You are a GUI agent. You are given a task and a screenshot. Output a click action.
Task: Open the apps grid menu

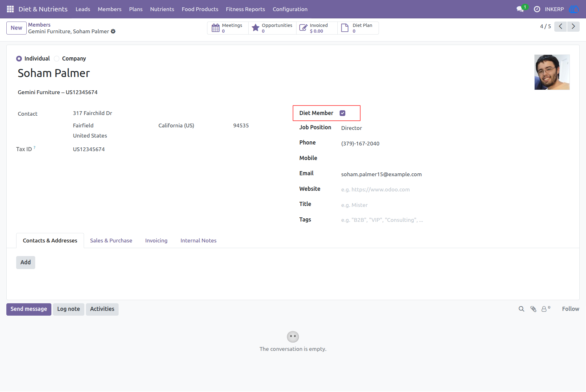click(10, 9)
